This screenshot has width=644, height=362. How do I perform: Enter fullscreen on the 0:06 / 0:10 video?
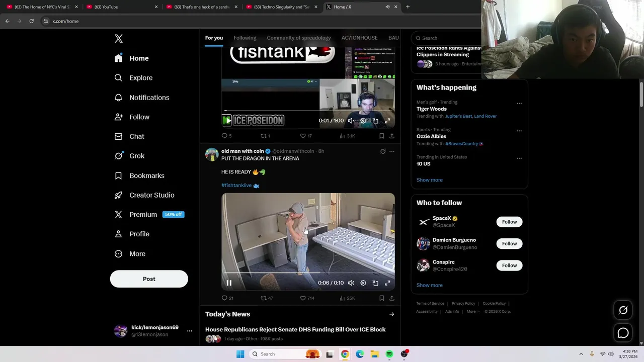tap(387, 283)
